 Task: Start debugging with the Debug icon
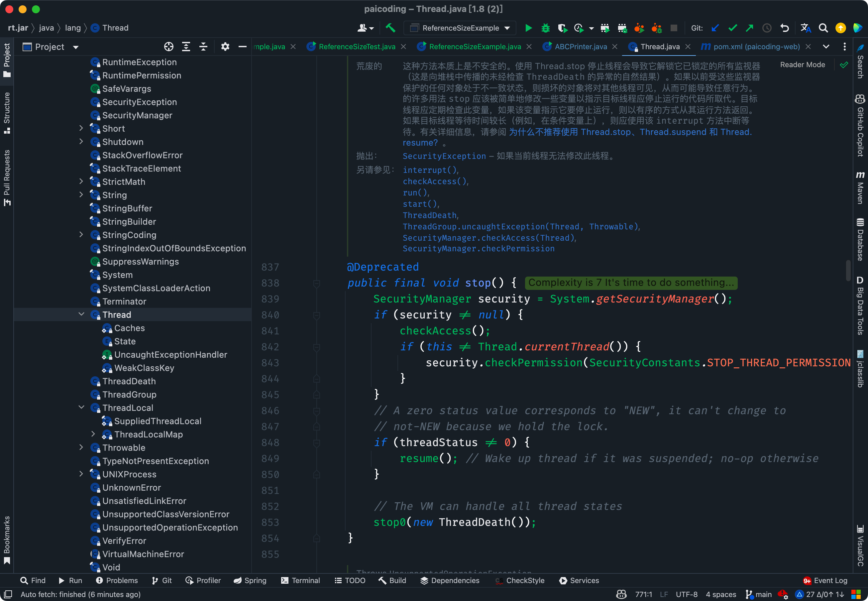coord(545,28)
